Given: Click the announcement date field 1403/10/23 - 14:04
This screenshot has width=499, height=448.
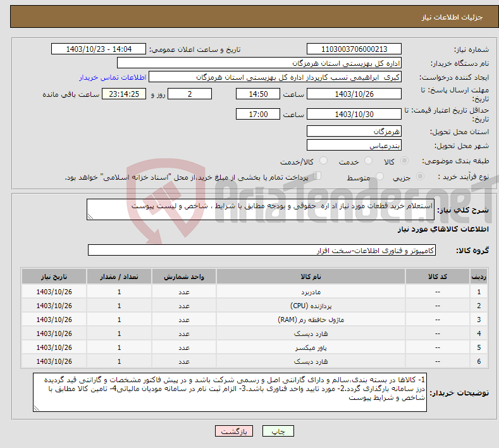Looking at the screenshot, I should click(98, 49).
